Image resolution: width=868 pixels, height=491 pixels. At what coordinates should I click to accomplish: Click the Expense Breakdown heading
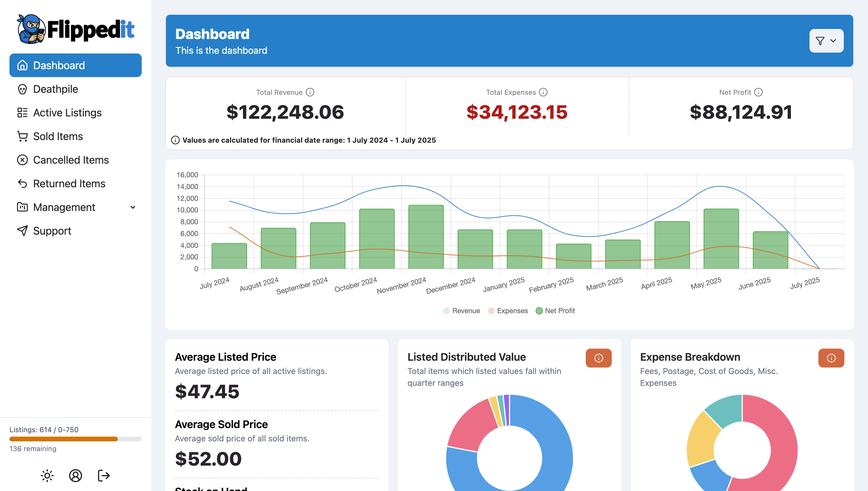(x=690, y=357)
